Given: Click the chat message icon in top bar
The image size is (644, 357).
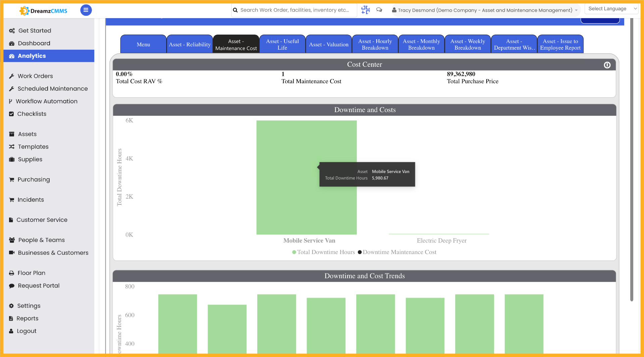Looking at the screenshot, I should pyautogui.click(x=379, y=10).
